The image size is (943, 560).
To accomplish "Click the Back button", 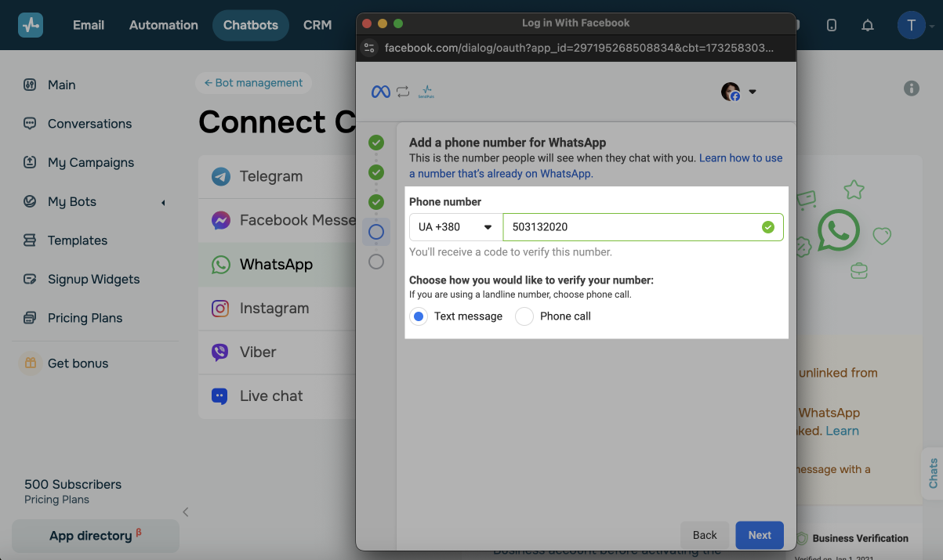I will pos(705,535).
